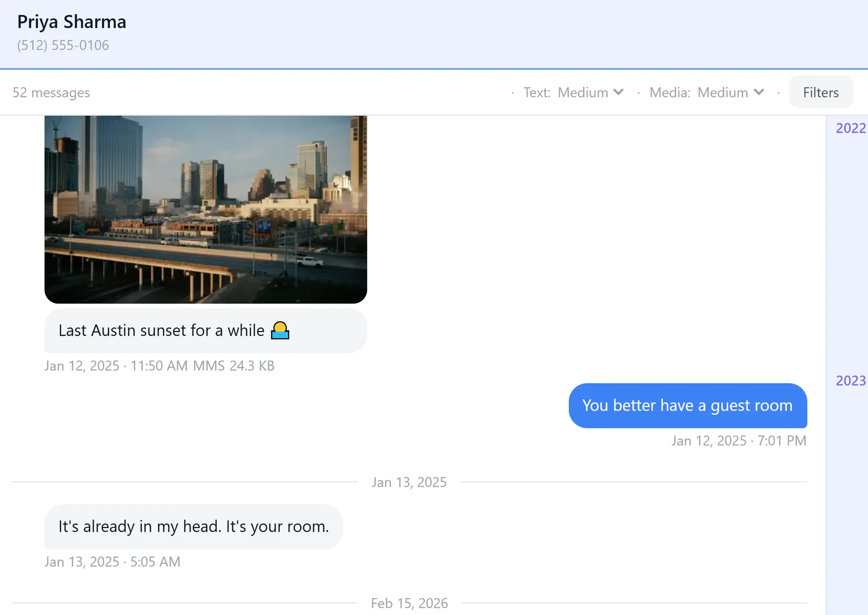868x615 pixels.
Task: Click the 52 messages count
Action: tap(51, 92)
